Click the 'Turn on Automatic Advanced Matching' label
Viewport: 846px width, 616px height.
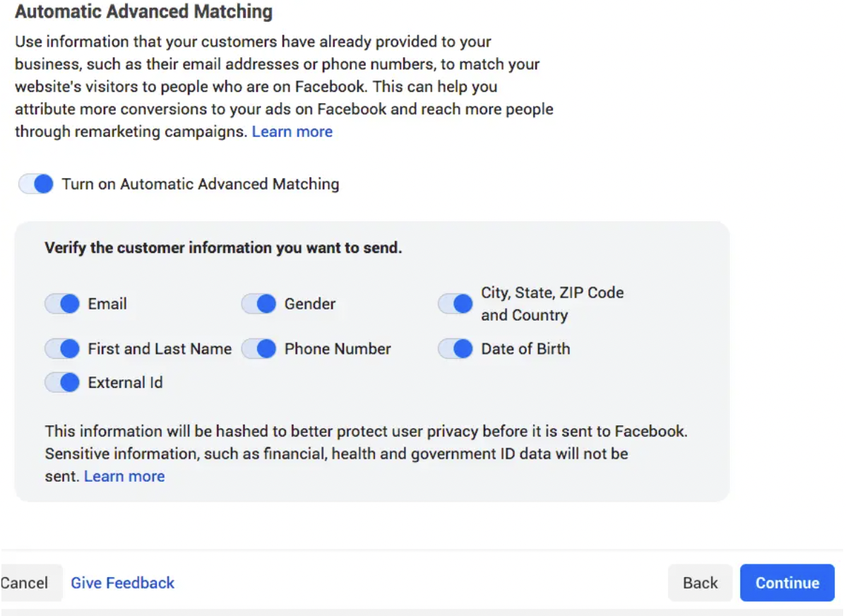[201, 184]
